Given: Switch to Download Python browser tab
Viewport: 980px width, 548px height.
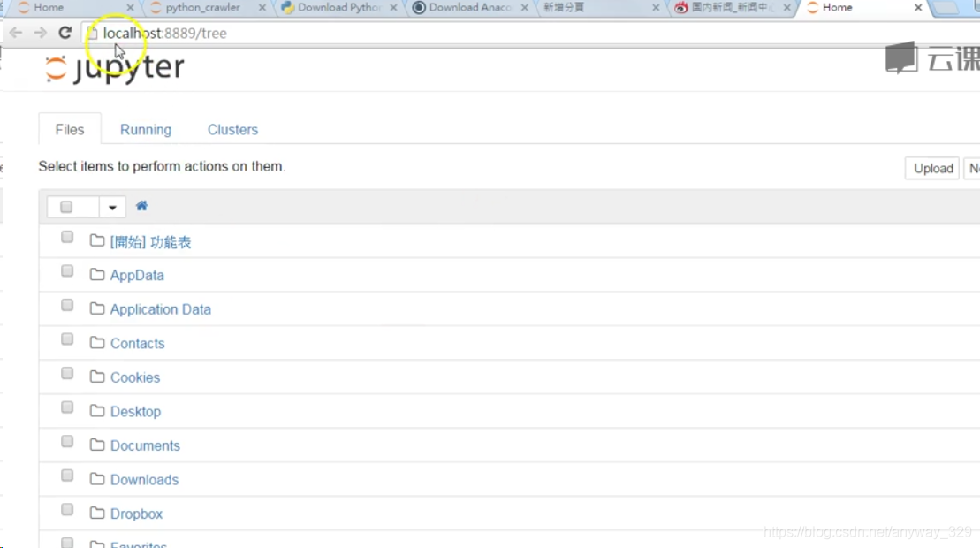Looking at the screenshot, I should [x=338, y=7].
